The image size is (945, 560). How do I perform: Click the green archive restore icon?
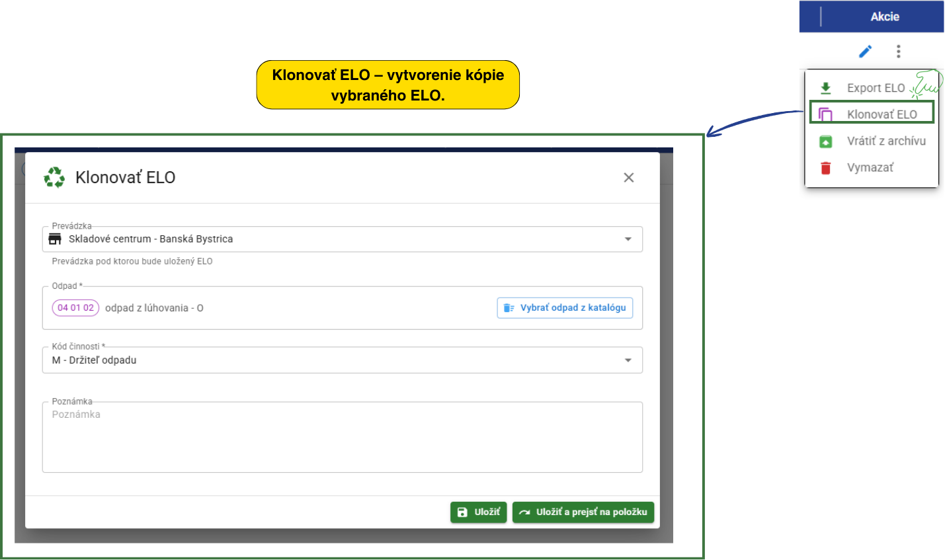[825, 141]
